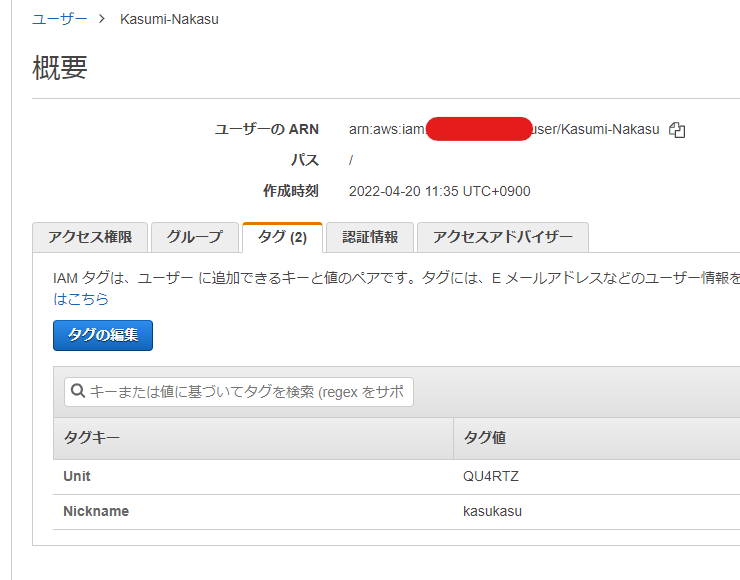The width and height of the screenshot is (740, 580).
Task: Click the 作成時刻 label
Action: coord(291,191)
